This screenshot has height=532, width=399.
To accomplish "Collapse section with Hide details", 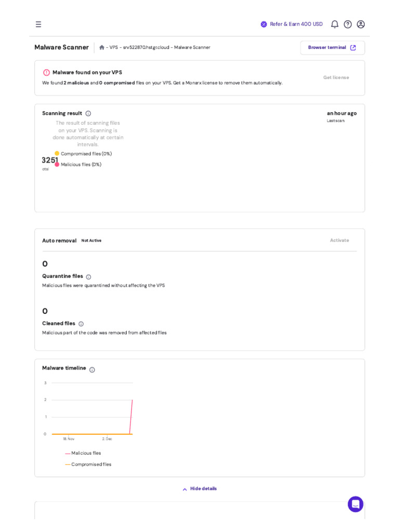I will [x=200, y=489].
